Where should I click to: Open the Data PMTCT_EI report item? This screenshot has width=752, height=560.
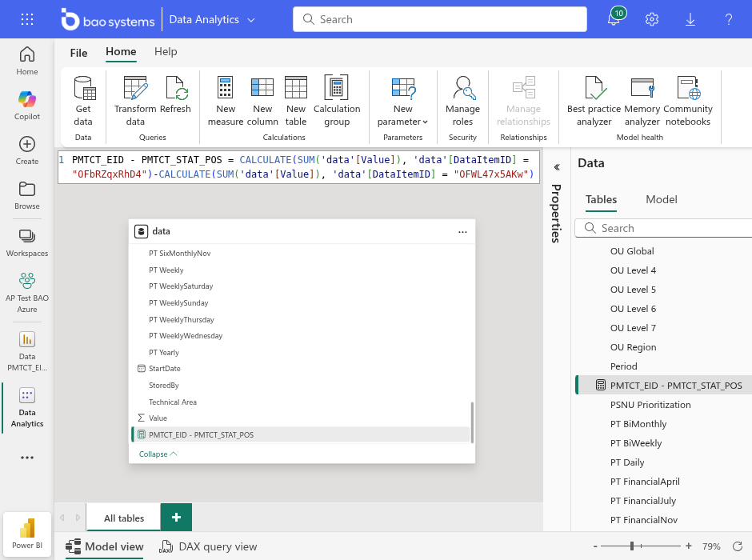[27, 351]
